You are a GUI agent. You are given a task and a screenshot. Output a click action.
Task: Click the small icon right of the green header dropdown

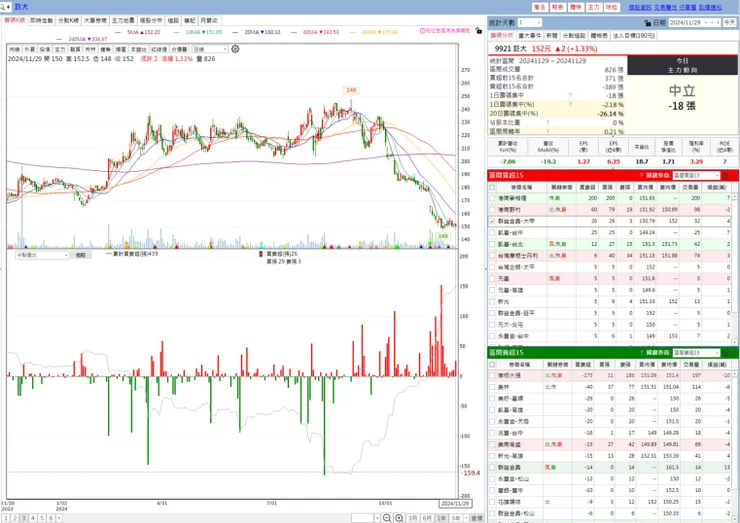tap(725, 353)
